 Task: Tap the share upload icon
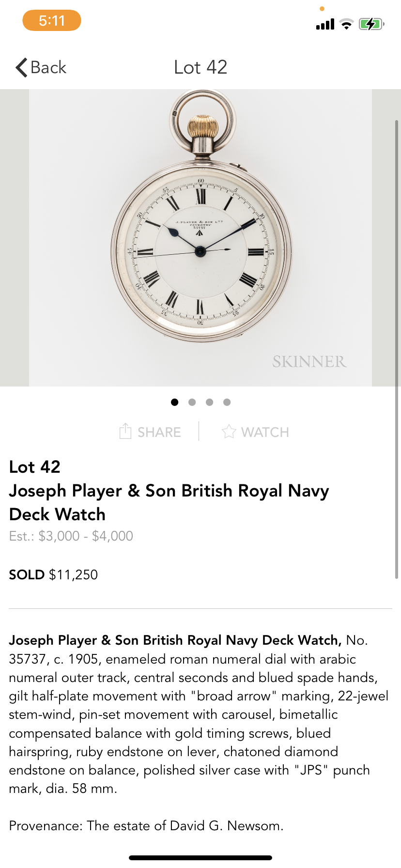125,431
